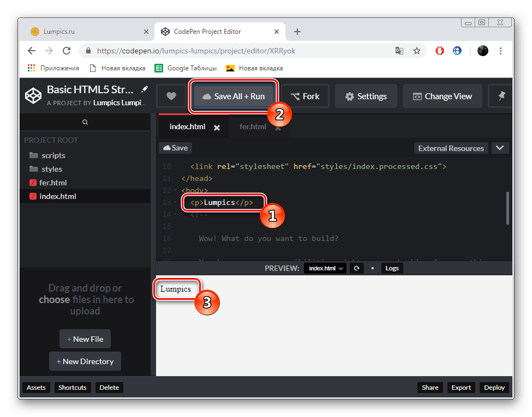Toggle the AdBlock extension icon
Screen dimensions: 532x417
[x=439, y=50]
